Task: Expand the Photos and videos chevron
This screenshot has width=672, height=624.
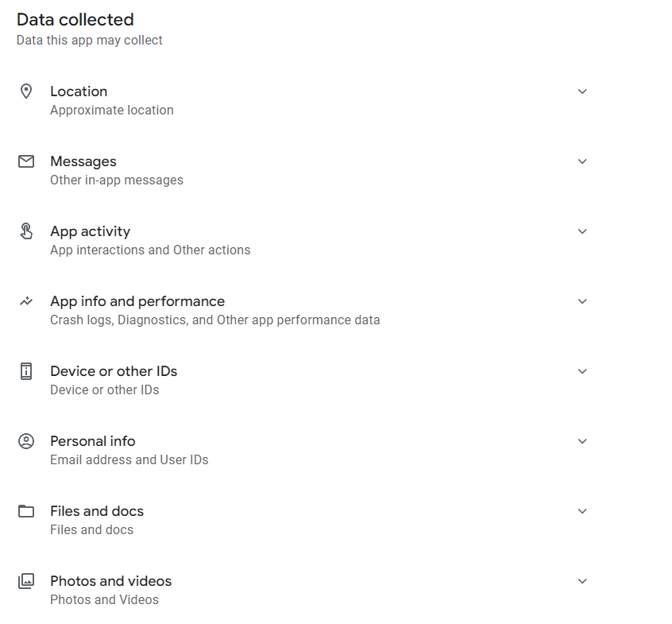Action: (582, 581)
